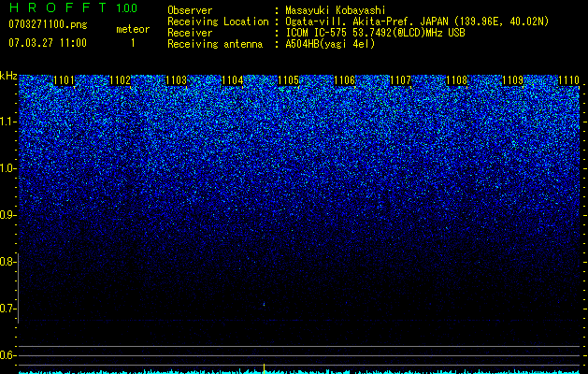Viewport: 588px width, 374px height.
Task: Select the file name 0703271100.png
Action: 48,25
